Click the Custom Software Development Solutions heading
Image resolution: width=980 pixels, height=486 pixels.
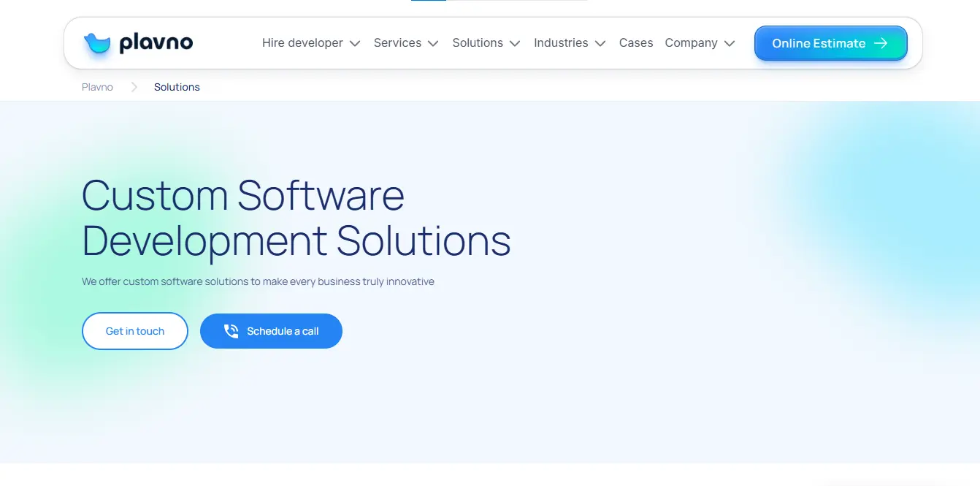(x=296, y=218)
